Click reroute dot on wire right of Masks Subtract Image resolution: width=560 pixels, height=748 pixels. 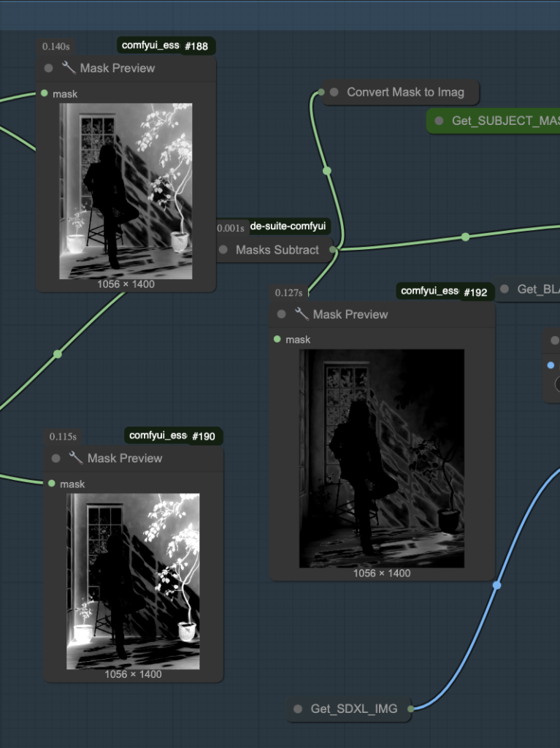coord(466,237)
